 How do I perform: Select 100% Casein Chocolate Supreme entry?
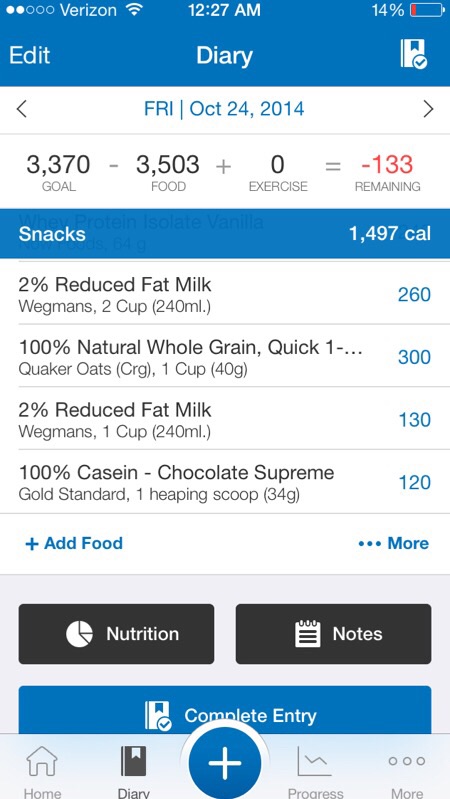pyautogui.click(x=225, y=482)
